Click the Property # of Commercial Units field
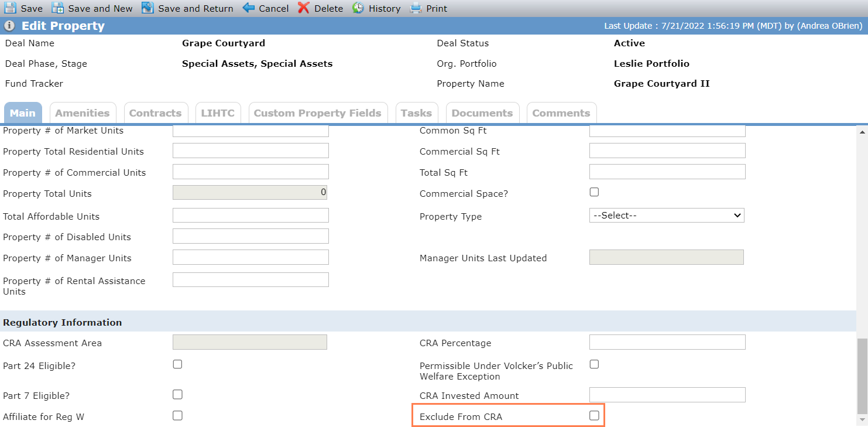The image size is (868, 427). [251, 172]
